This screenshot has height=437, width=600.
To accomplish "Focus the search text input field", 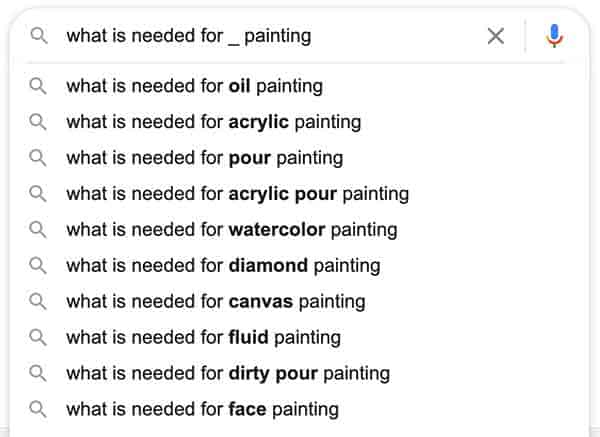I will pyautogui.click(x=268, y=36).
